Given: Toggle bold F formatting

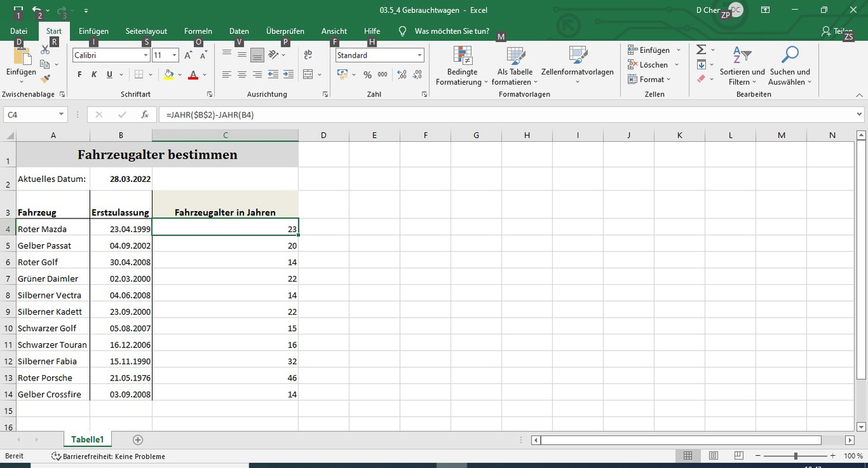Looking at the screenshot, I should click(x=79, y=75).
